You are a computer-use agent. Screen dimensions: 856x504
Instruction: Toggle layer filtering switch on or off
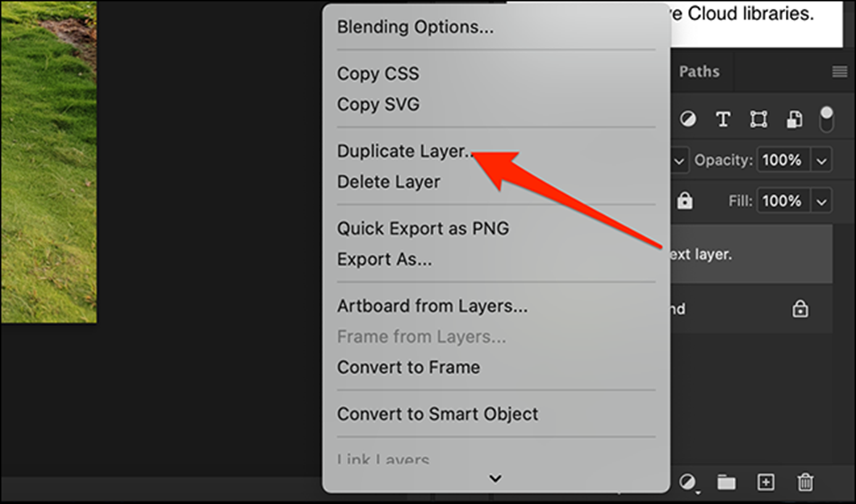826,119
